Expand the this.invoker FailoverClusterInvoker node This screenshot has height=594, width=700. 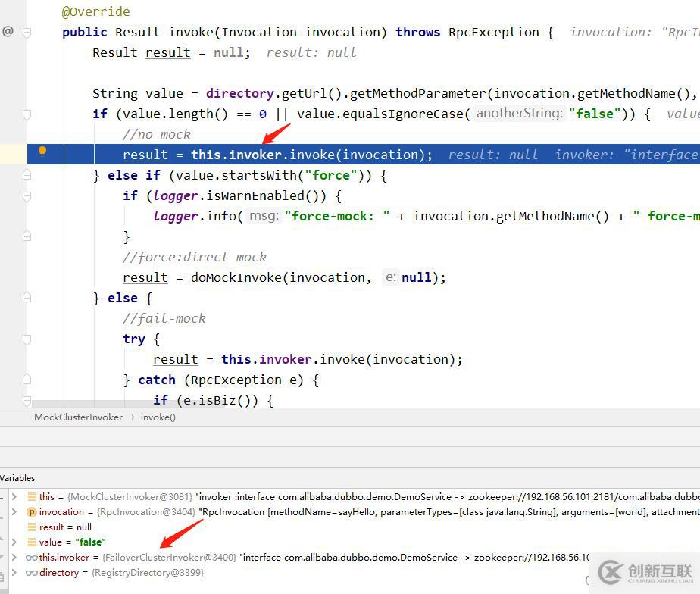[14, 558]
